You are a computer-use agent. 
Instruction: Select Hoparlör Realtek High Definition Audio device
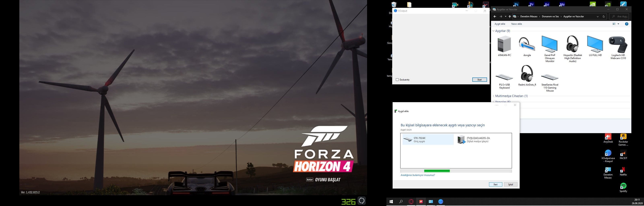point(573,49)
